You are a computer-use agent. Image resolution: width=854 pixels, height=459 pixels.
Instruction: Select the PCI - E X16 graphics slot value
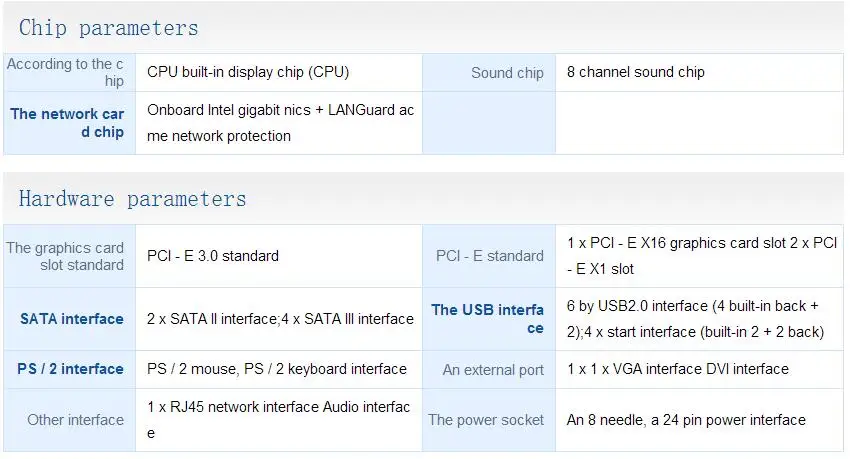coord(701,256)
